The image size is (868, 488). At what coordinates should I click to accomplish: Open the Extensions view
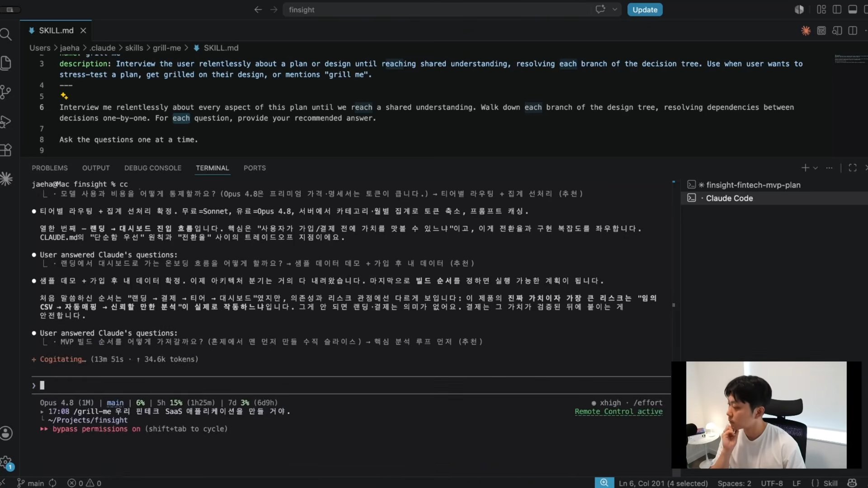click(x=5, y=150)
